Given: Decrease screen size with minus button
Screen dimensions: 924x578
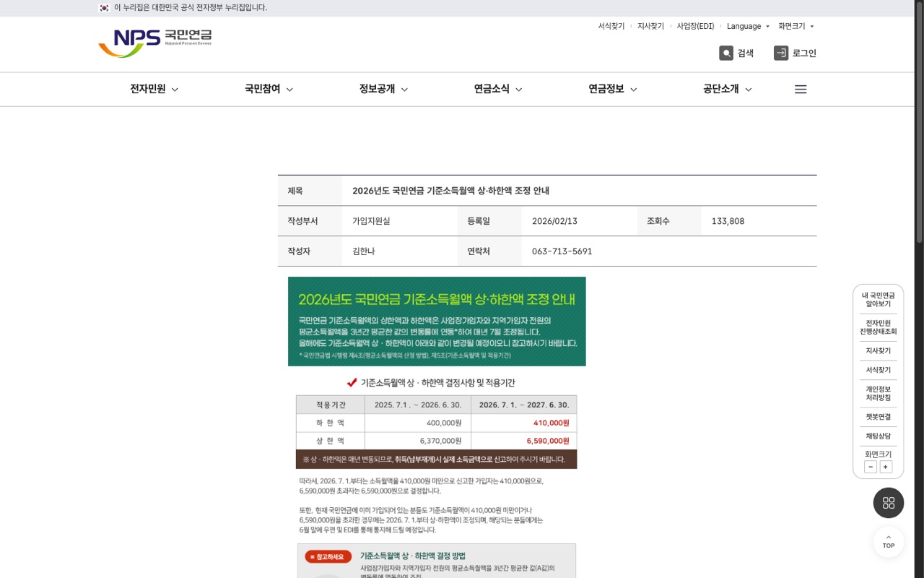Looking at the screenshot, I should (x=871, y=467).
